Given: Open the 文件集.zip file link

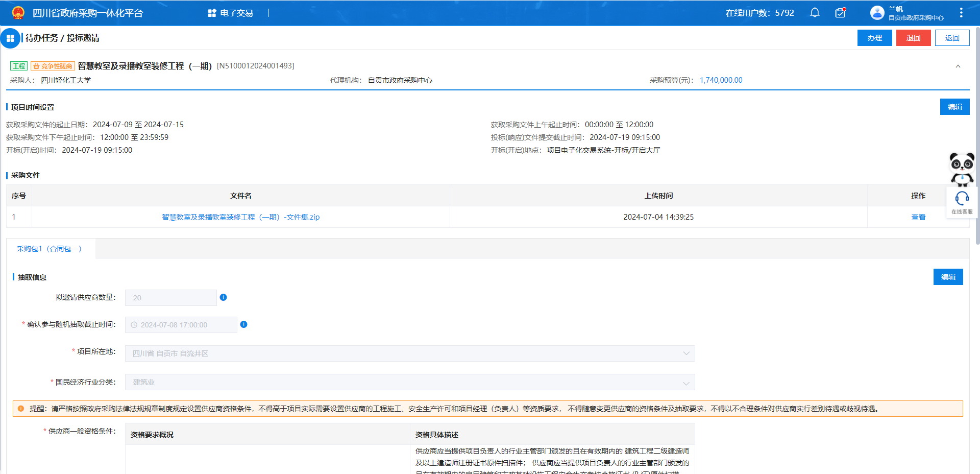Looking at the screenshot, I should (x=240, y=217).
